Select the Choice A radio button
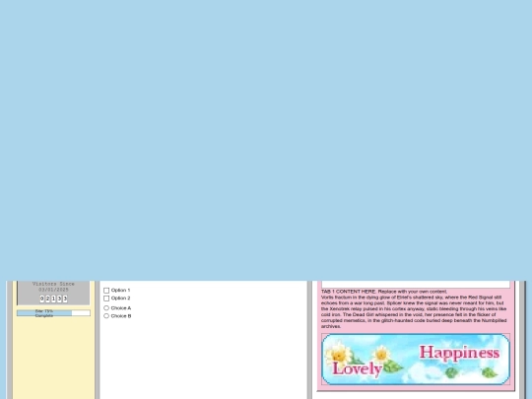The image size is (532, 399). pos(106,308)
